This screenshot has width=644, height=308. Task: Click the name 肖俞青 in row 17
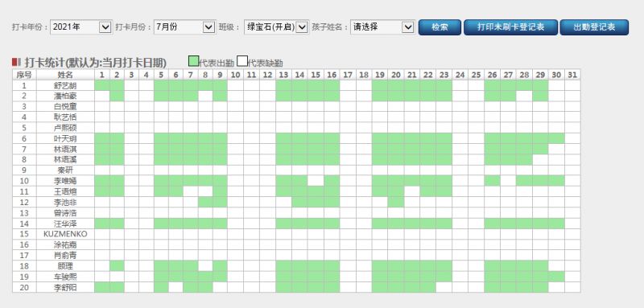pos(65,256)
